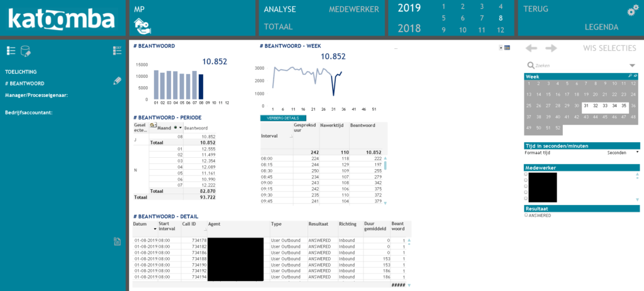Click the TOELICHTING label in sidebar
This screenshot has height=291, width=644.
(x=21, y=72)
